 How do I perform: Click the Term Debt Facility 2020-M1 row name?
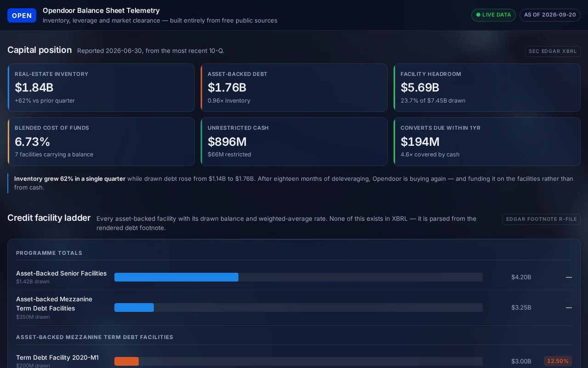(57, 358)
